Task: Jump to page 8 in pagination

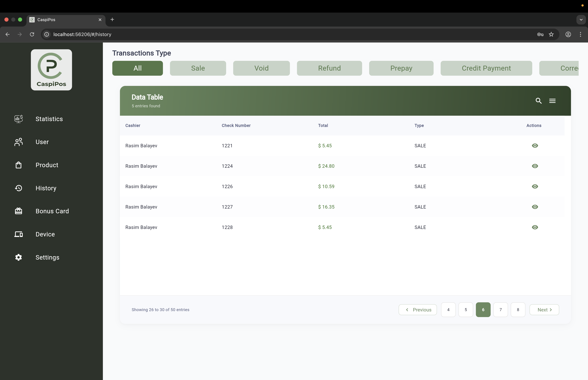Action: click(518, 310)
